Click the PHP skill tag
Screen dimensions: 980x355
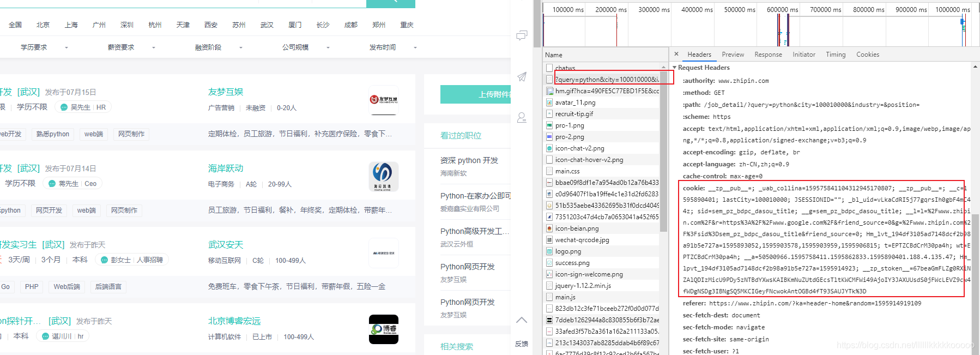(x=32, y=287)
